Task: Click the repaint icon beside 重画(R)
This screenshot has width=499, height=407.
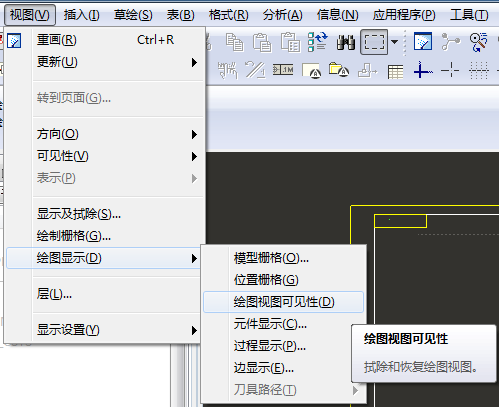Action: pos(14,41)
